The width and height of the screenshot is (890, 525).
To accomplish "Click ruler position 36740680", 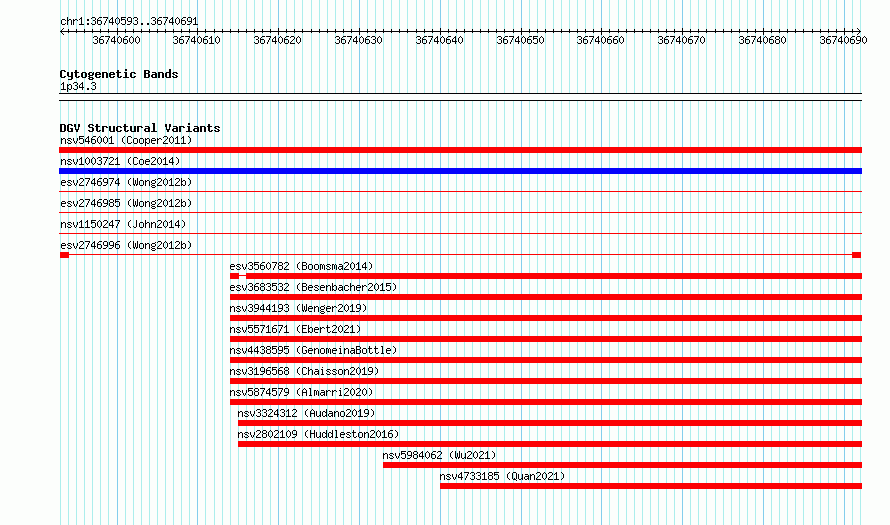I will pos(763,40).
